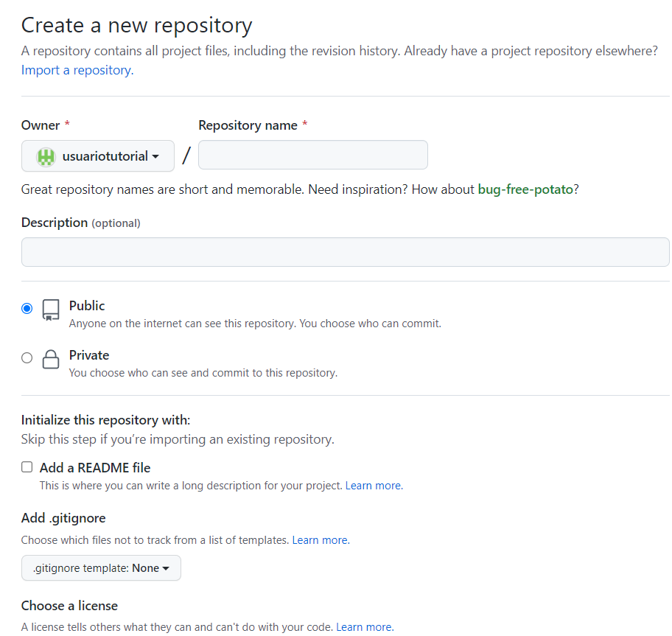Click the Public repository book icon
The image size is (672, 636).
point(50,310)
